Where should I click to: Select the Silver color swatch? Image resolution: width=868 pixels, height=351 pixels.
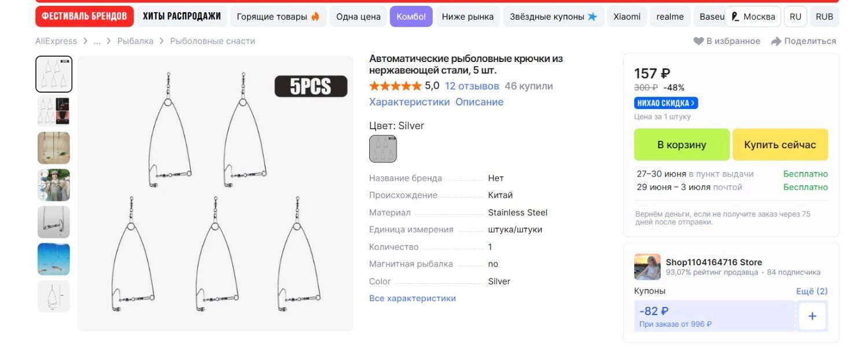(x=383, y=149)
